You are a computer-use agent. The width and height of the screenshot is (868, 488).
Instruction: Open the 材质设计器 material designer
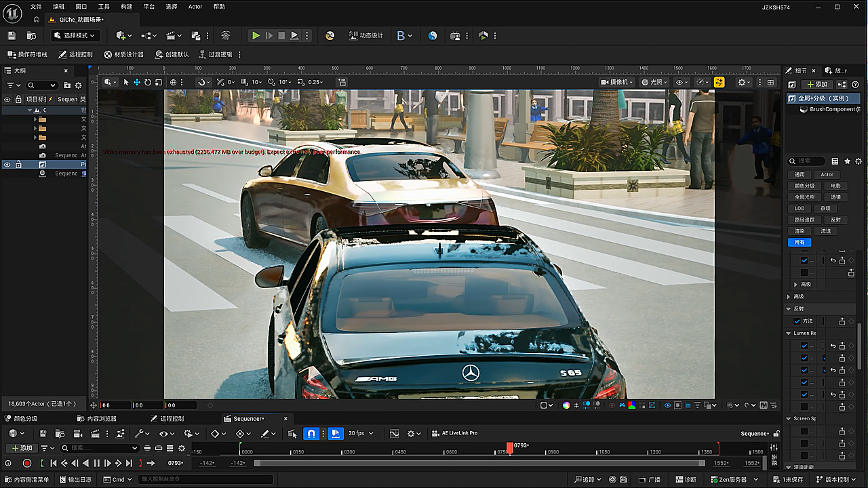coord(124,54)
